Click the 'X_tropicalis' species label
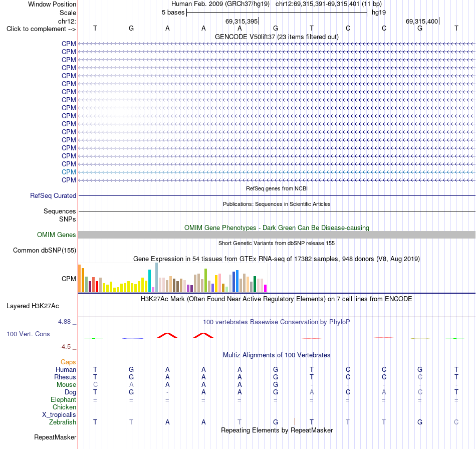Viewport: 476px width, 449px height. pos(59,415)
